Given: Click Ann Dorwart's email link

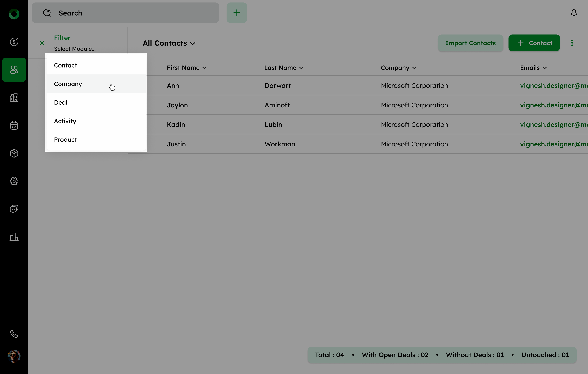Looking at the screenshot, I should click(553, 86).
